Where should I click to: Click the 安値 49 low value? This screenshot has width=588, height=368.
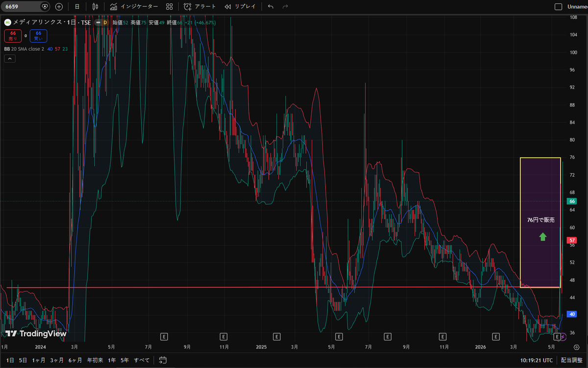click(157, 23)
